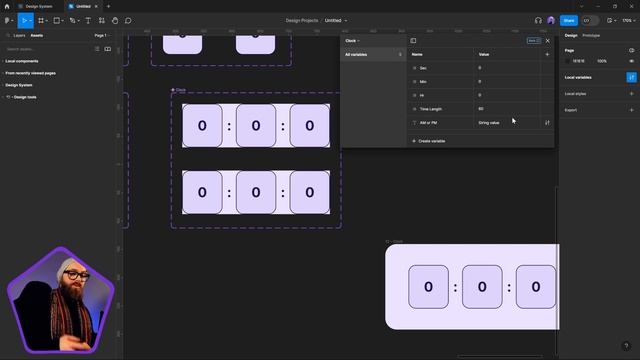Select the Text tool
The width and height of the screenshot is (640, 360).
pyautogui.click(x=88, y=20)
